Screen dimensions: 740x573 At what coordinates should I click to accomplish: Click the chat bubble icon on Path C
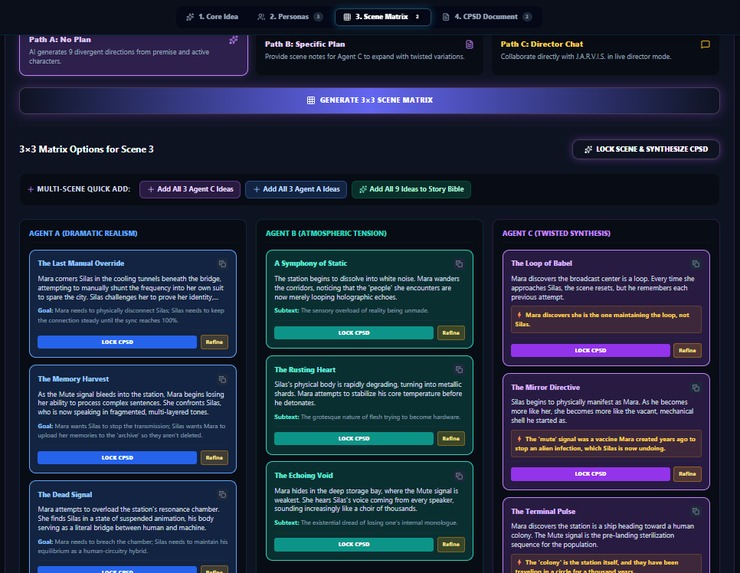click(705, 44)
